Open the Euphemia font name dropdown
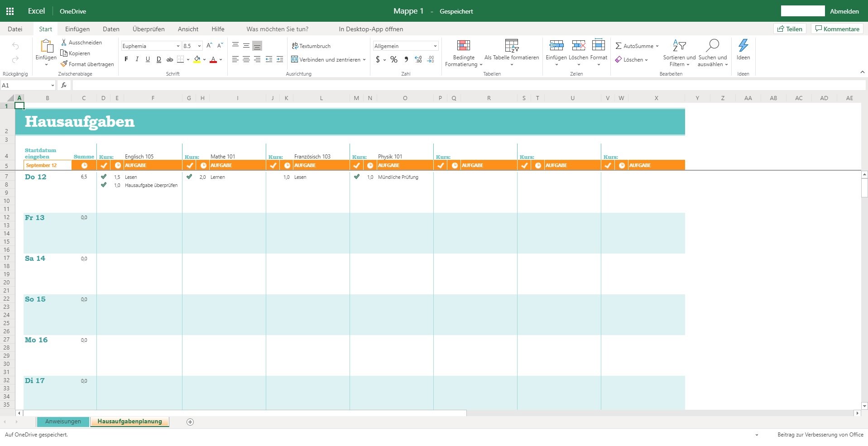 178,46
